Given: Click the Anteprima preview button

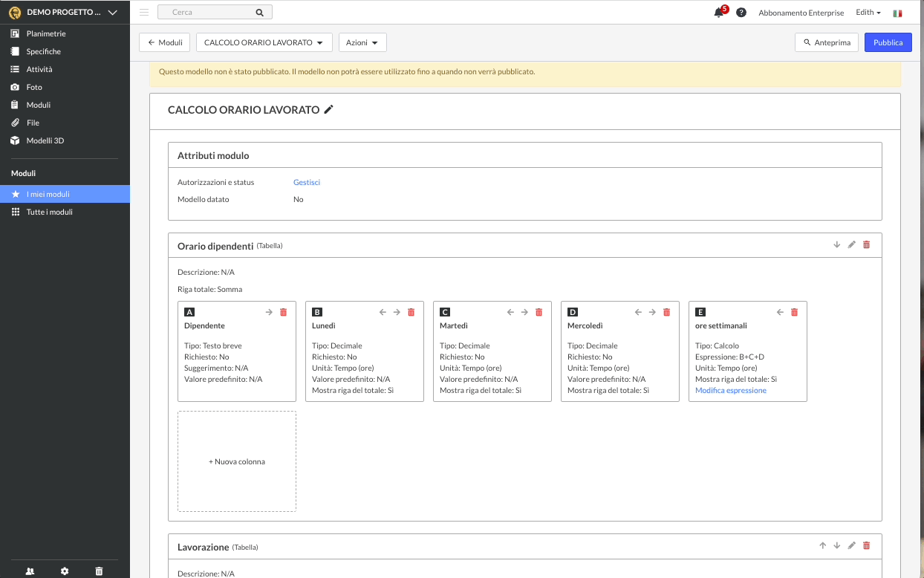Looking at the screenshot, I should (x=827, y=42).
